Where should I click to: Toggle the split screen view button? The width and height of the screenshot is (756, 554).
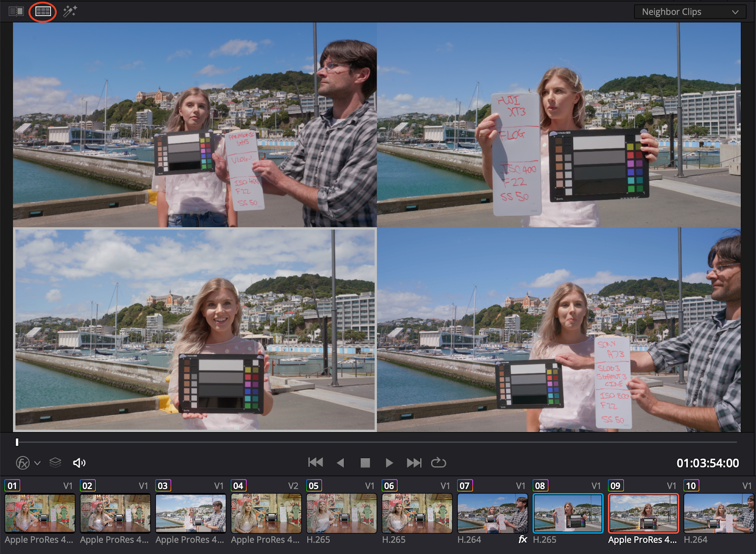(x=43, y=11)
